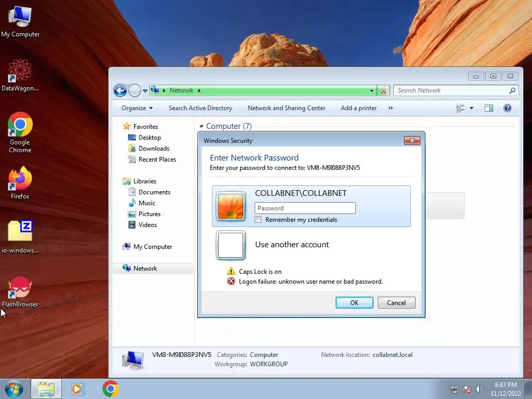Click OK in Windows Security
This screenshot has width=532, height=399.
pos(354,303)
